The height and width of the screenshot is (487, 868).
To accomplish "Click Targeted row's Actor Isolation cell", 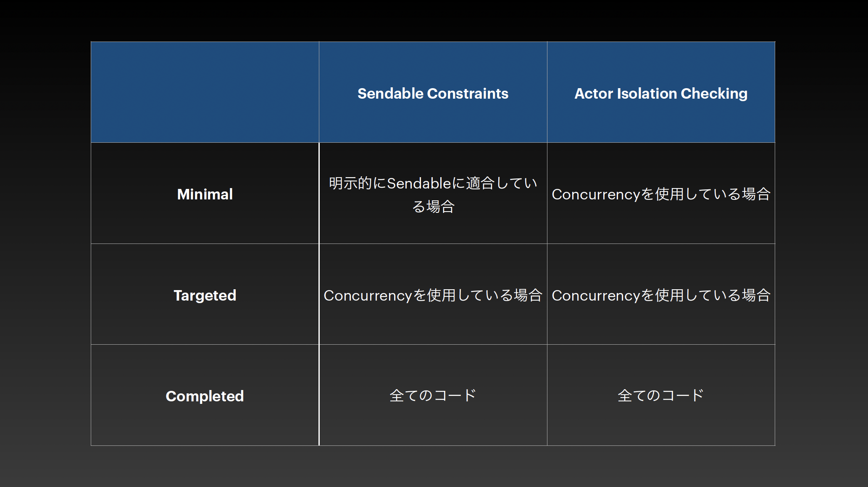I will [x=661, y=296].
